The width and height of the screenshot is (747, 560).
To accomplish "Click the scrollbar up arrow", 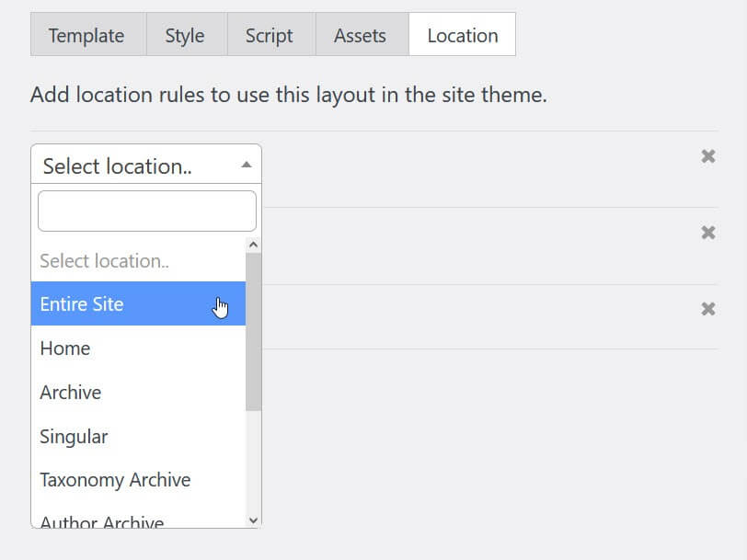I will (253, 242).
